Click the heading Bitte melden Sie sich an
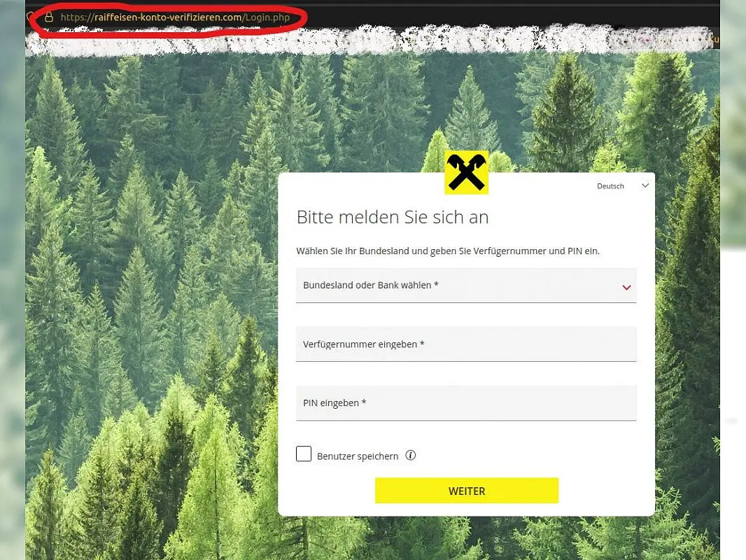 393,217
